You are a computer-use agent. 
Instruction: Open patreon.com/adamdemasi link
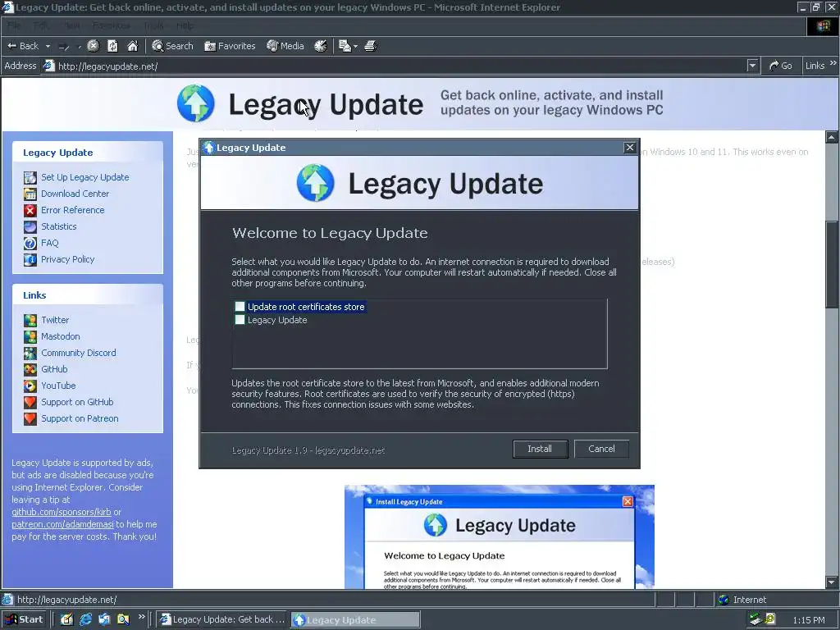click(x=62, y=524)
